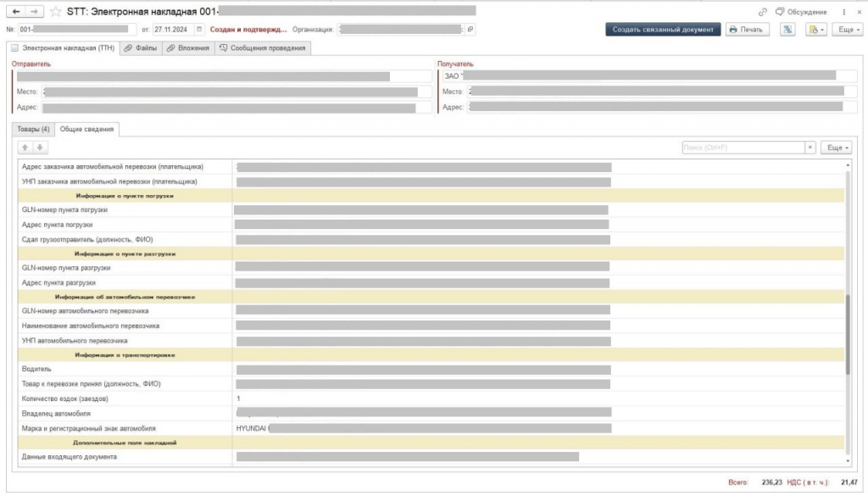Screen dimensions: 868x496
Task: Select the Владелец автомобиля row
Action: [431, 414]
